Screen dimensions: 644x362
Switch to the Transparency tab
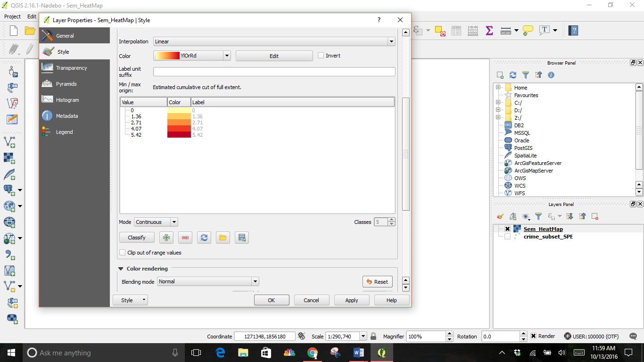pyautogui.click(x=71, y=68)
